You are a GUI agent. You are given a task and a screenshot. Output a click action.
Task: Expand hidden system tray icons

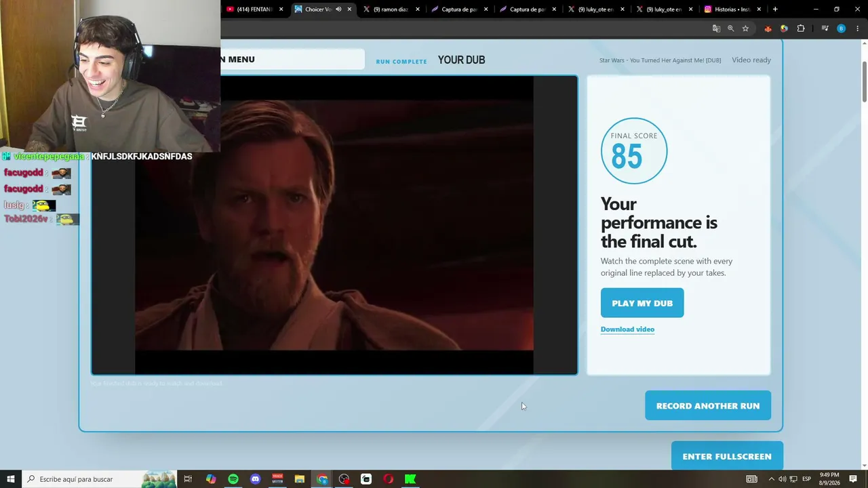coord(771,479)
